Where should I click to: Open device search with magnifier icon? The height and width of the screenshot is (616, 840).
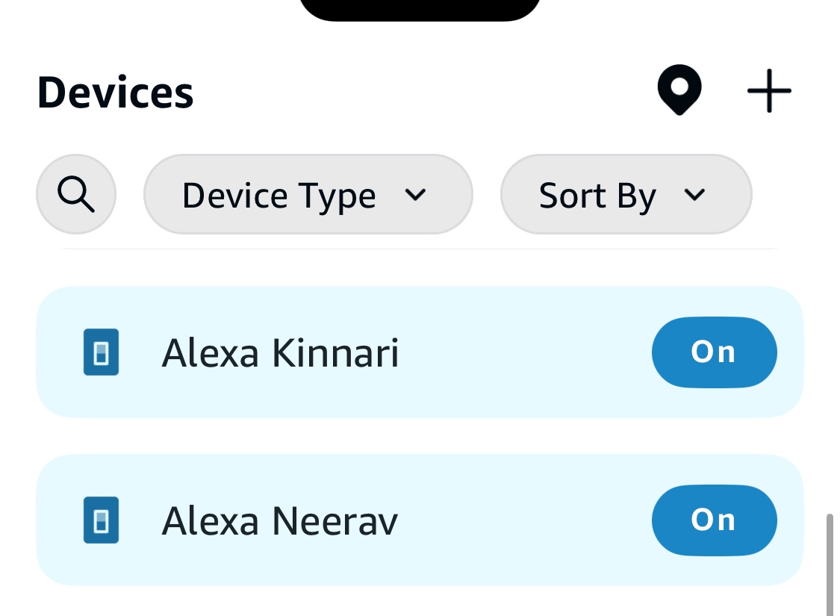click(x=76, y=194)
